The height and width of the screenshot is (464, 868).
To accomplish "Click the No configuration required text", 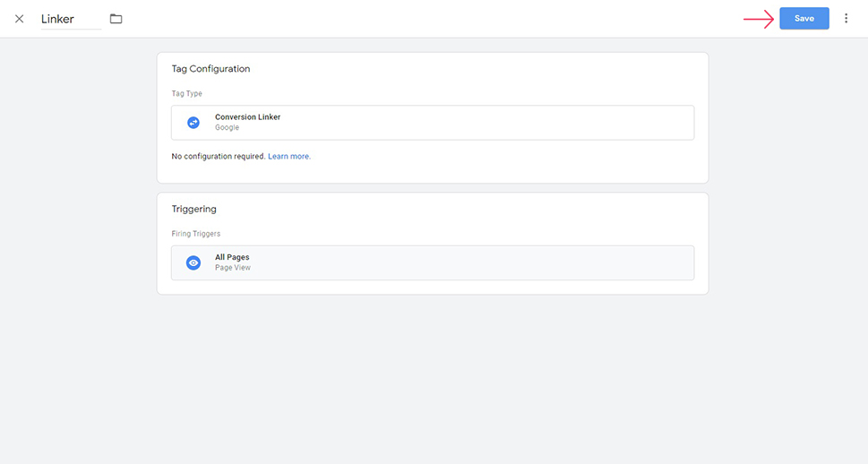I will click(219, 156).
